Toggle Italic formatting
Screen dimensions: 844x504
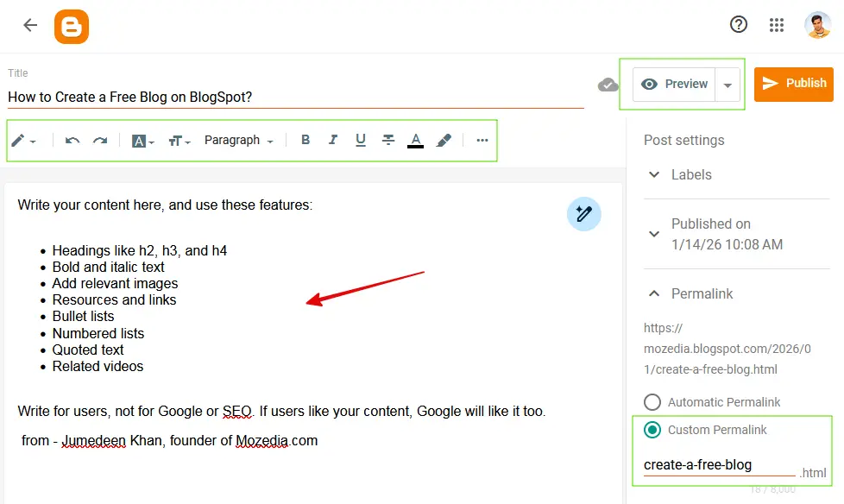tap(333, 140)
